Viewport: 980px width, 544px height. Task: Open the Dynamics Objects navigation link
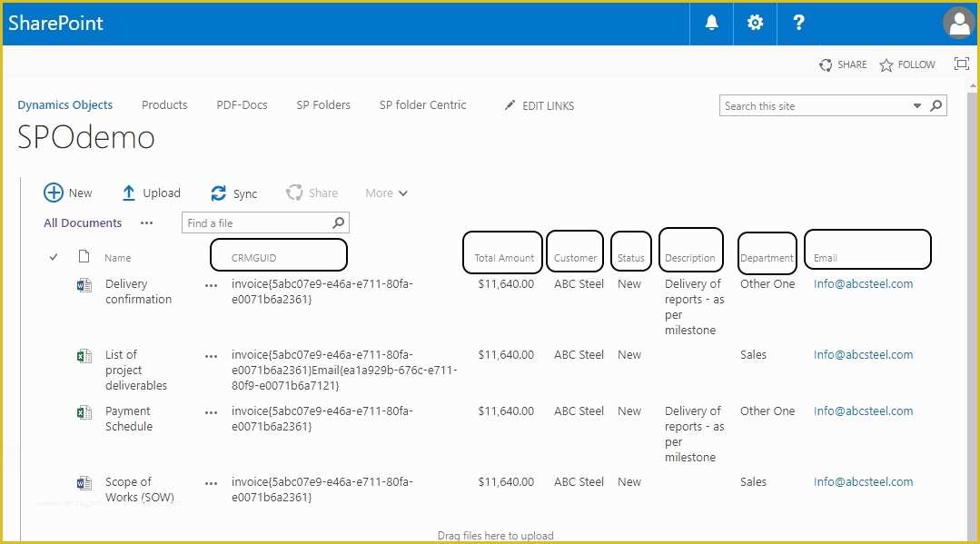click(x=65, y=105)
